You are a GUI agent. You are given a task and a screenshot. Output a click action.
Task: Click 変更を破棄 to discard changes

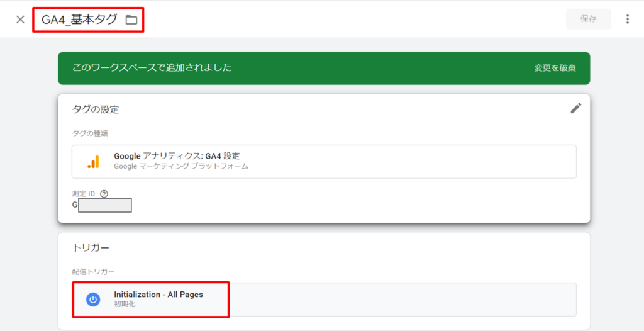[x=555, y=68]
